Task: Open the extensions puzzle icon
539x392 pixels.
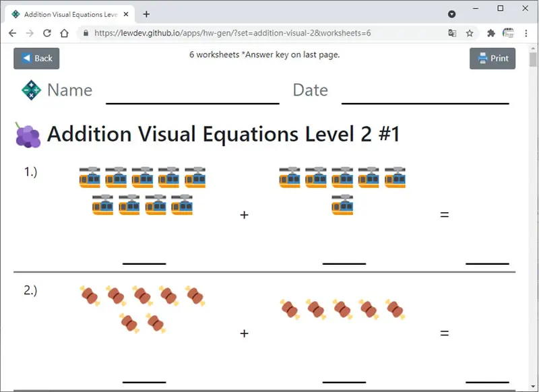Action: (491, 33)
